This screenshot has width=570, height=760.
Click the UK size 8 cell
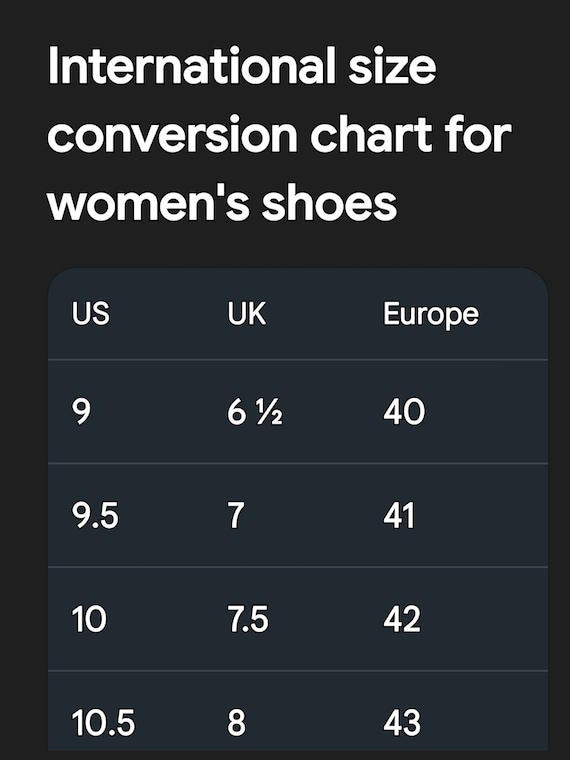237,723
